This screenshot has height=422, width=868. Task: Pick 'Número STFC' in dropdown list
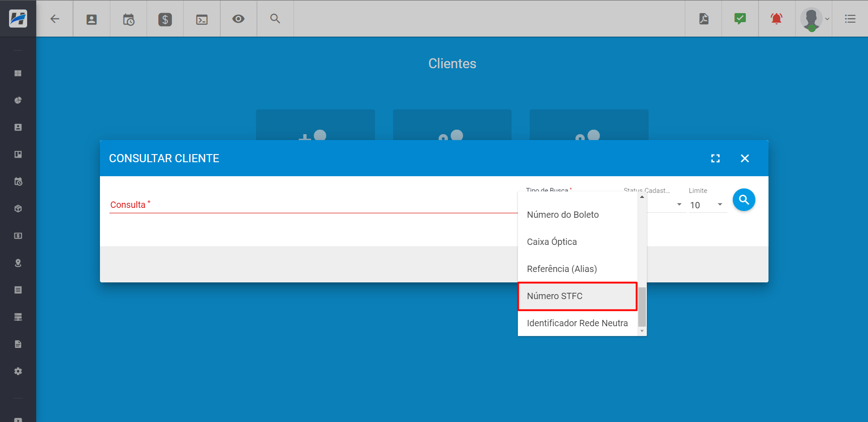point(555,296)
